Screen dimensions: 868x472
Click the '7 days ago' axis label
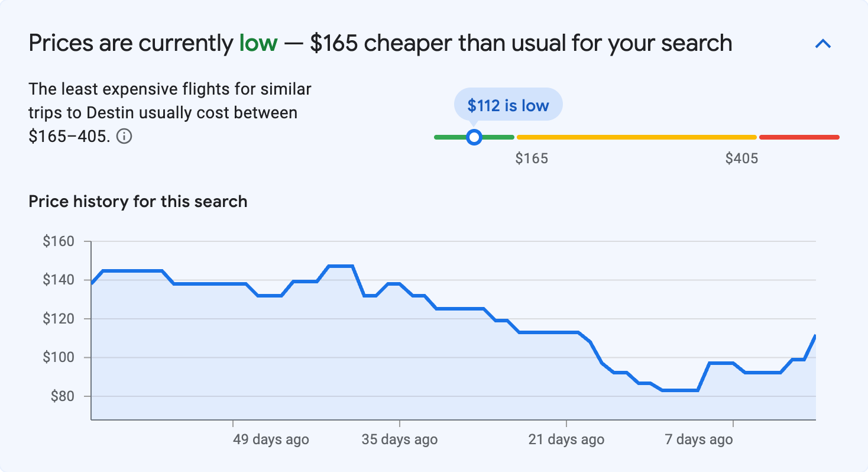coord(698,439)
